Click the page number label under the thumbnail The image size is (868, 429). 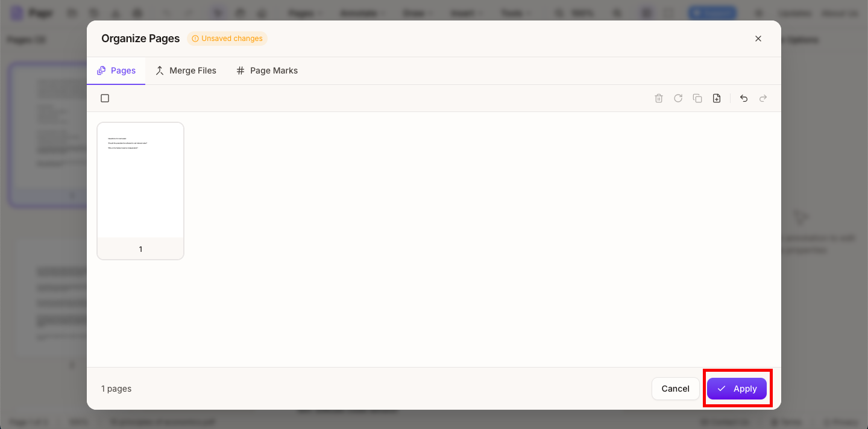[140, 249]
